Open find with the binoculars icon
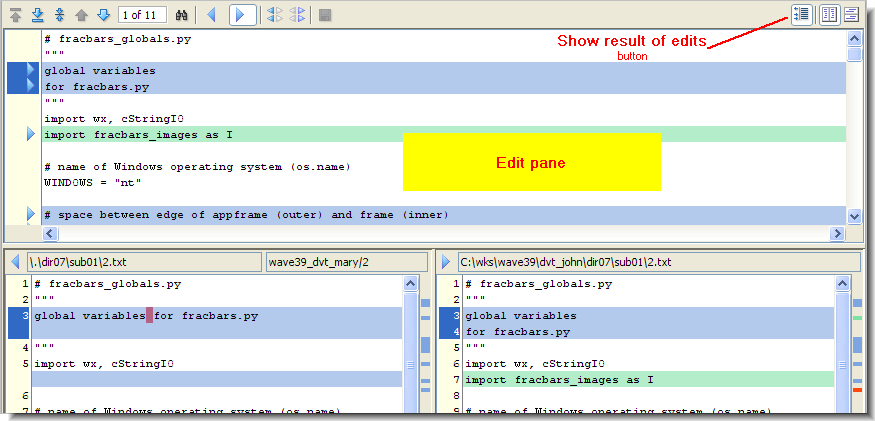Image resolution: width=875 pixels, height=421 pixels. [182, 15]
